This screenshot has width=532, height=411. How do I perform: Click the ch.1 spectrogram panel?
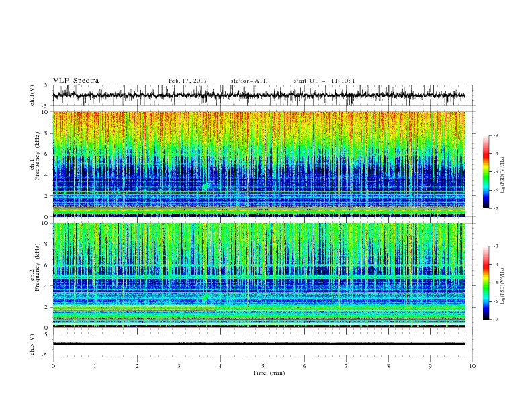point(259,164)
